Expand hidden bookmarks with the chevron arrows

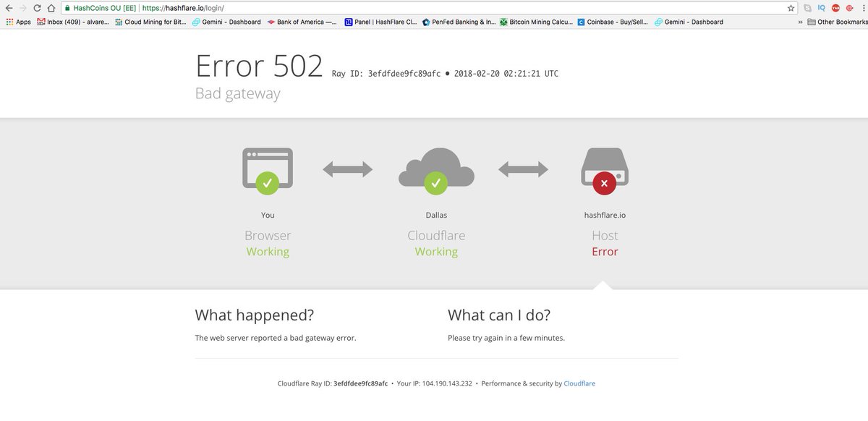coord(800,22)
